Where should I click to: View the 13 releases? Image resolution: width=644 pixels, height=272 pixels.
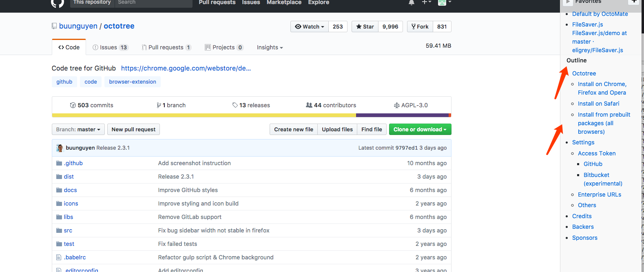click(251, 105)
